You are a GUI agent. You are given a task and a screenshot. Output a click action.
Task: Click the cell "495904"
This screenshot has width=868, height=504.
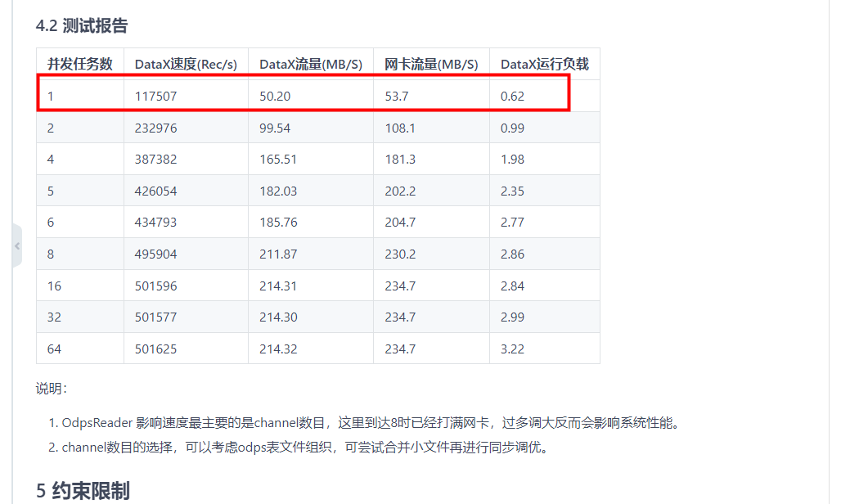(x=186, y=254)
